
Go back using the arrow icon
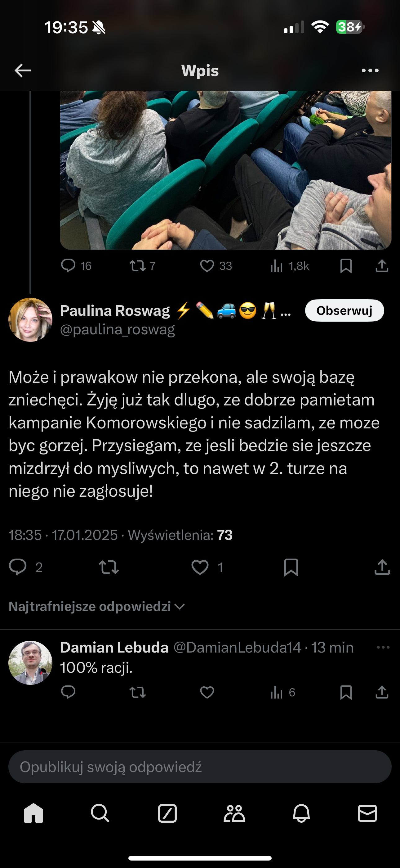tap(23, 70)
